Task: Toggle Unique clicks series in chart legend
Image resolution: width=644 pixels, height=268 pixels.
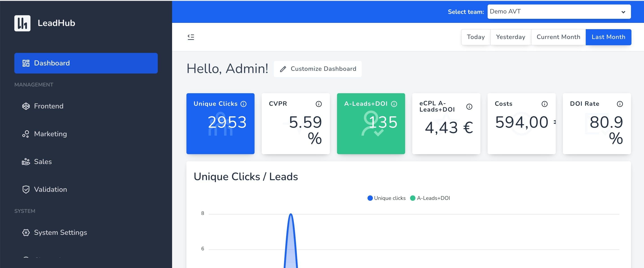Action: (x=386, y=198)
